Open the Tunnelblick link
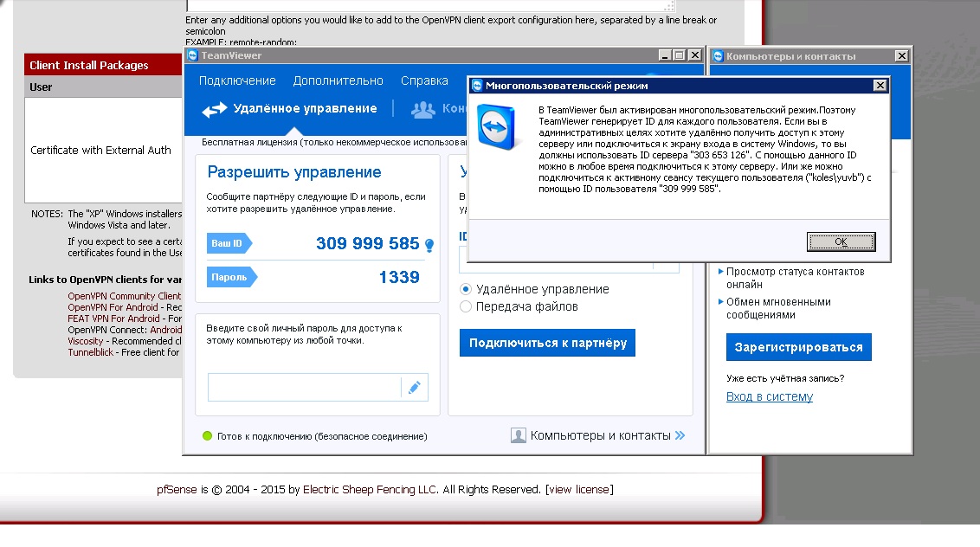Viewport: 980px width, 547px height. [x=91, y=352]
